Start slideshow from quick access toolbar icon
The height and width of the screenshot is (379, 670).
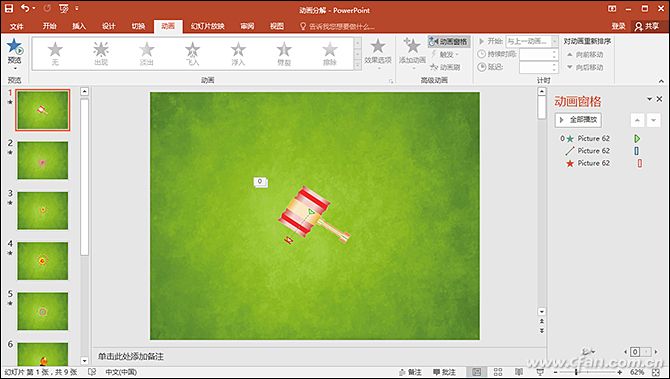[63, 8]
